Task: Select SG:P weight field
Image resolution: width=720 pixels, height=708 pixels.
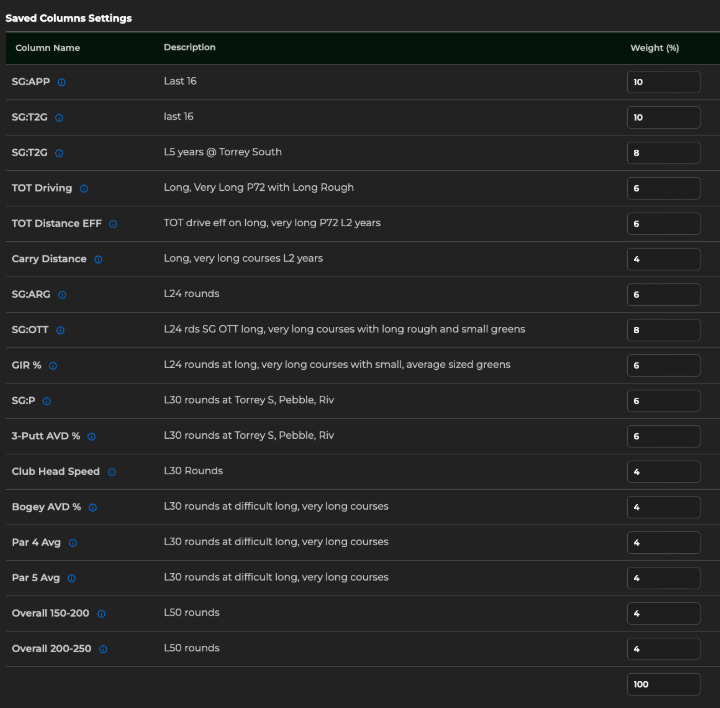Action: click(664, 401)
